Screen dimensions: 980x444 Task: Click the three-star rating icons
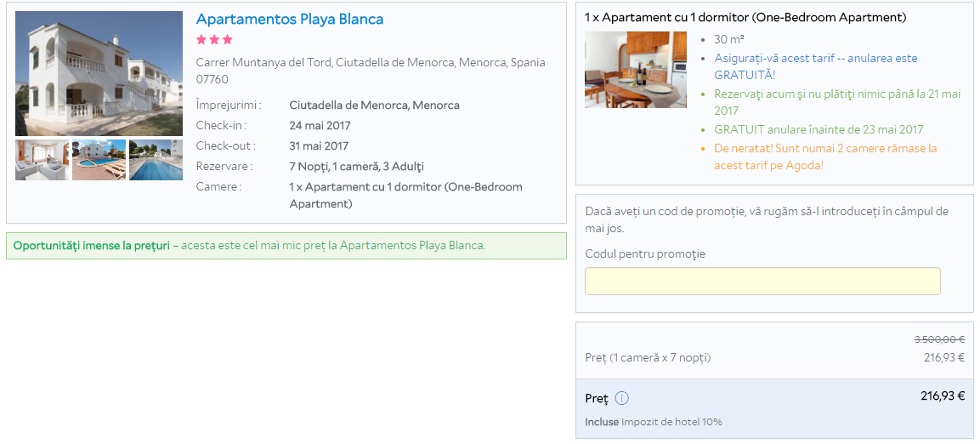pos(214,39)
